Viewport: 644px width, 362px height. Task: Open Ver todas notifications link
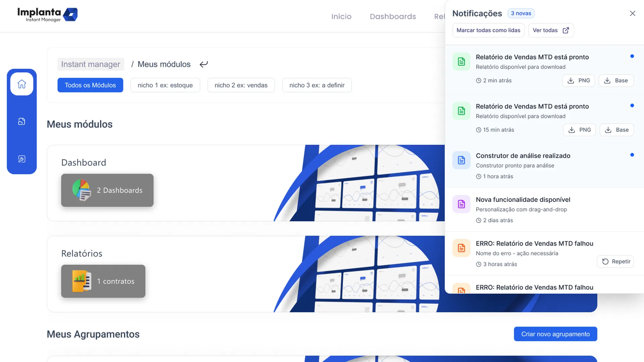[551, 30]
